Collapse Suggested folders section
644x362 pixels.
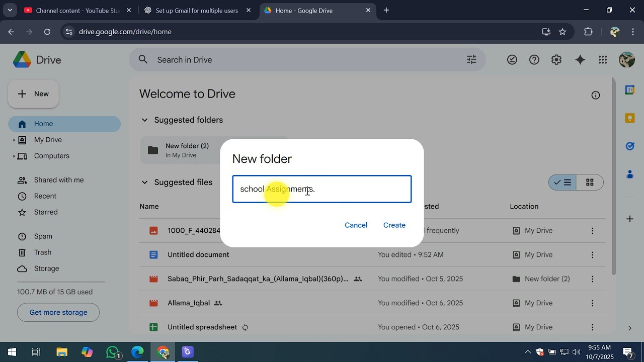144,120
